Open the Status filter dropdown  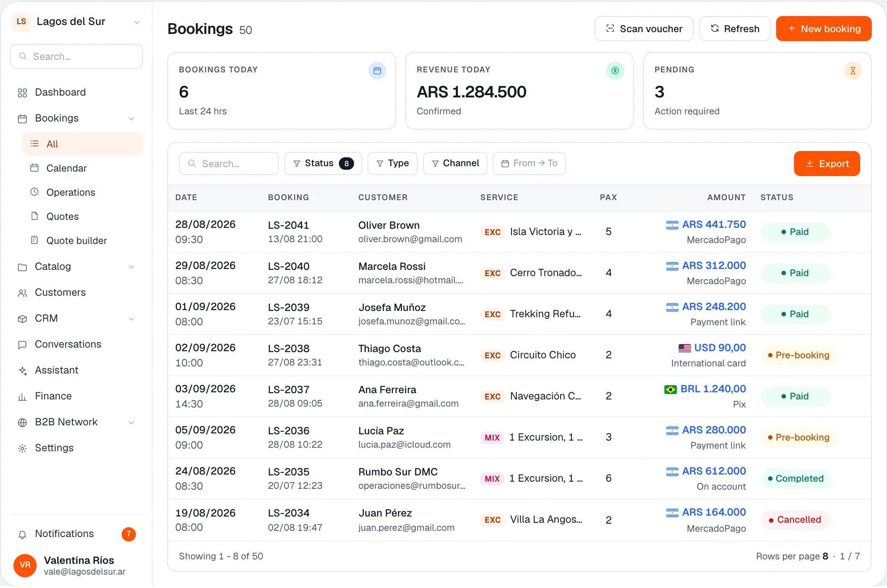tap(323, 164)
